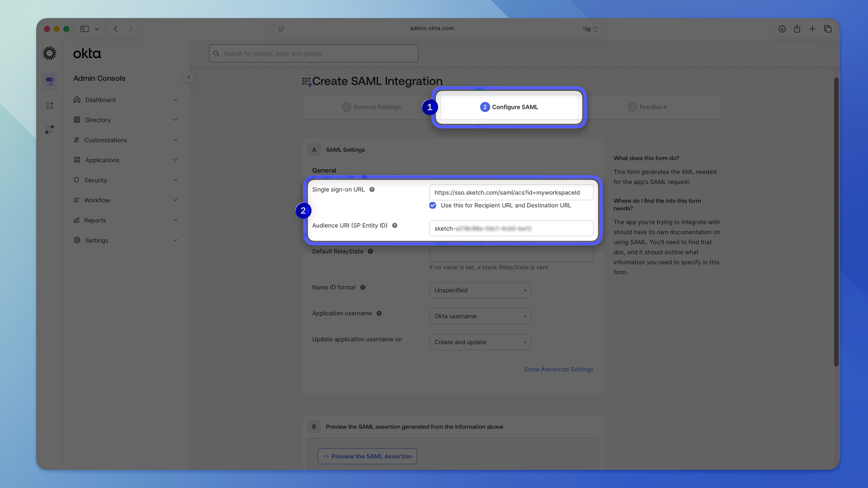This screenshot has height=488, width=868.
Task: Open the browser sidebar dropdown arrow
Action: point(97,29)
